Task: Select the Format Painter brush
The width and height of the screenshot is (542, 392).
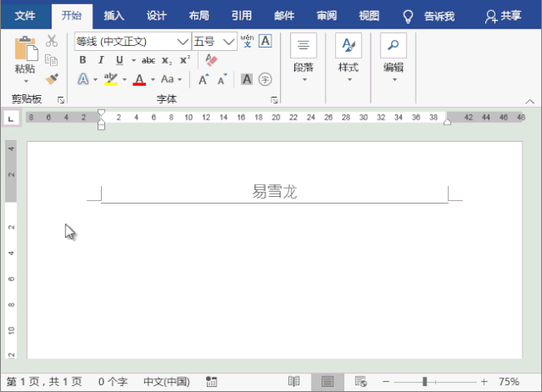Action: (52, 79)
